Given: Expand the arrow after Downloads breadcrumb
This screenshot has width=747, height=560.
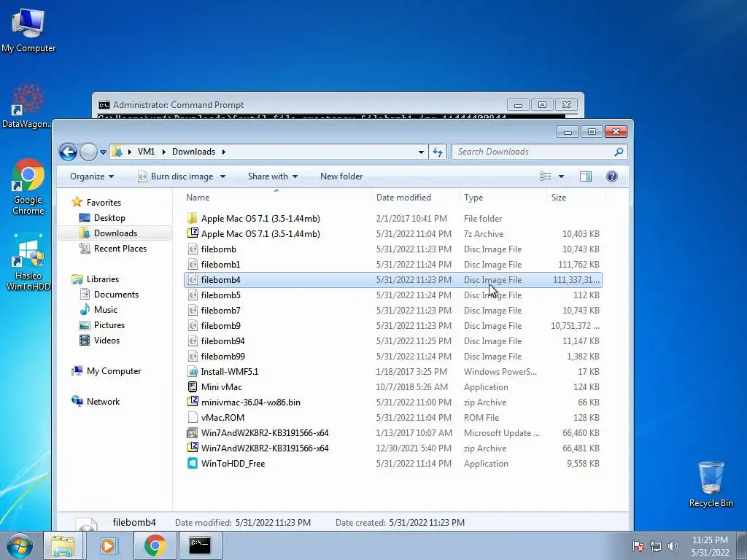Looking at the screenshot, I should point(223,152).
